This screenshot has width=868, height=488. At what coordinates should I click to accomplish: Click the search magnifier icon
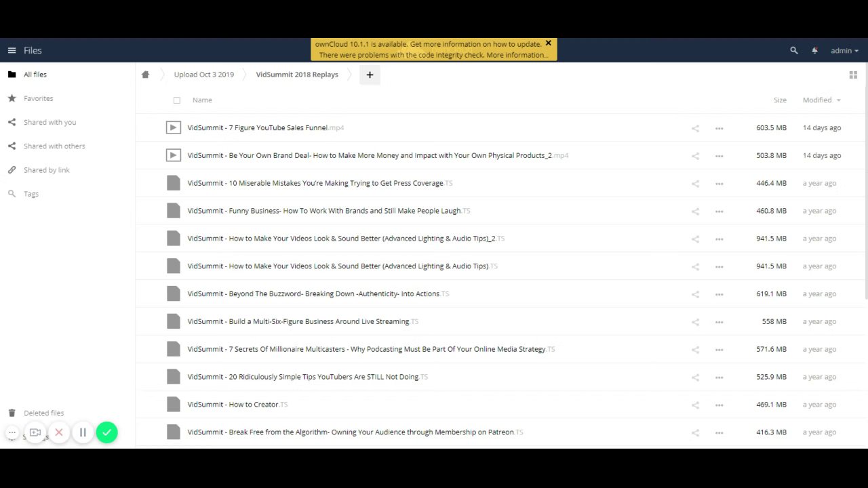(x=794, y=50)
